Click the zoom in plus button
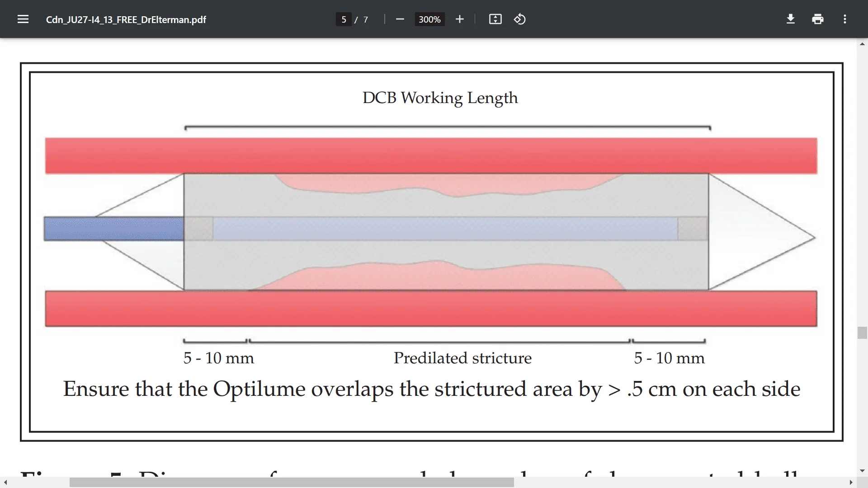The width and height of the screenshot is (868, 488). point(460,19)
